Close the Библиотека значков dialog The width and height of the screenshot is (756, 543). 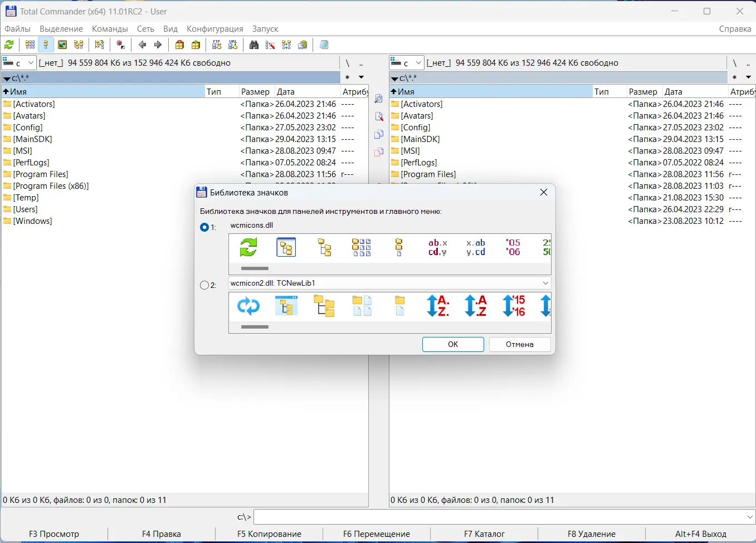(544, 192)
